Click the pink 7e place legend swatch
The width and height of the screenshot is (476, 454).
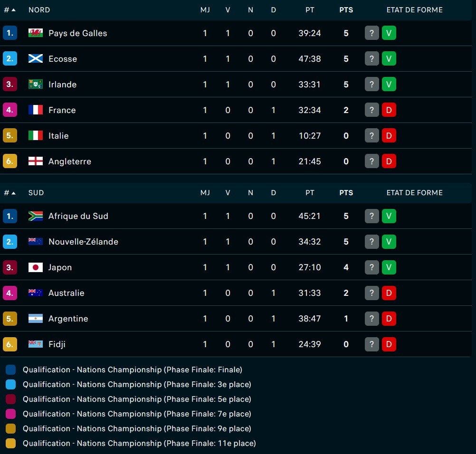[x=10, y=414]
